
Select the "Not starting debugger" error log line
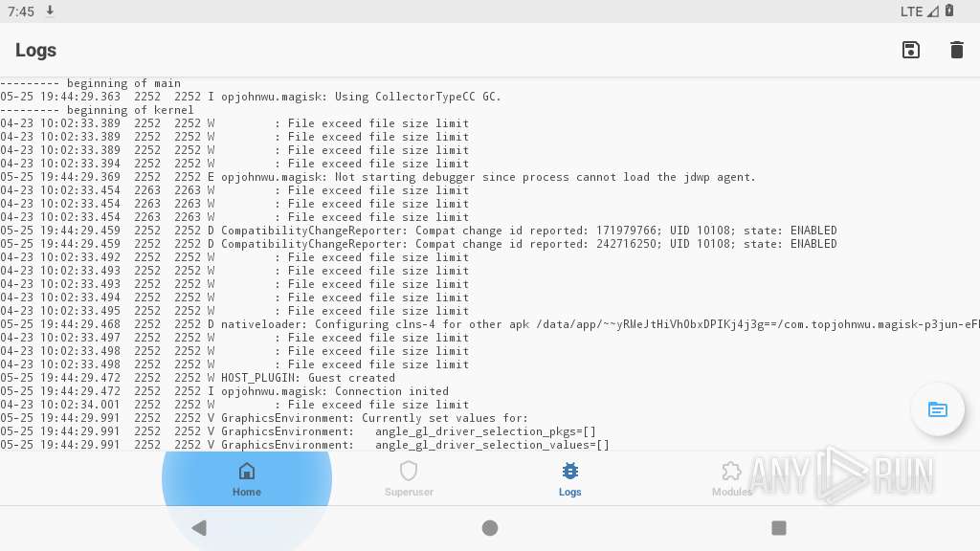[x=378, y=177]
